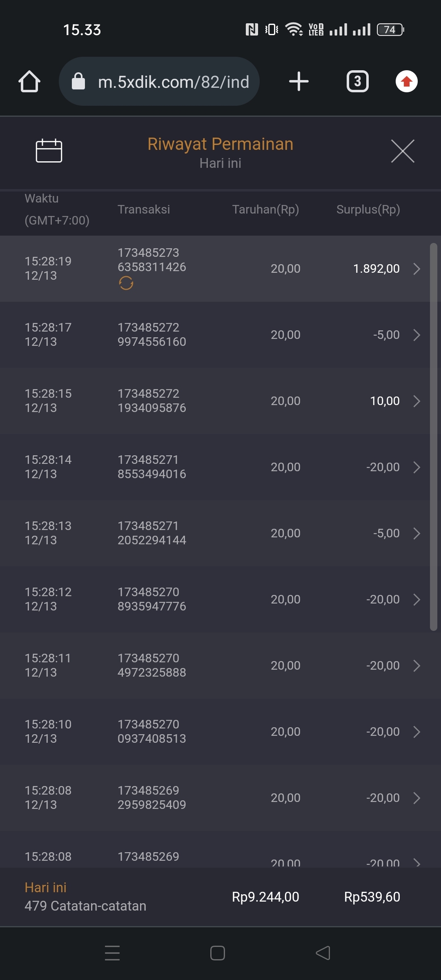The height and width of the screenshot is (980, 441).
Task: Open Android recent apps menu button
Action: point(112,953)
